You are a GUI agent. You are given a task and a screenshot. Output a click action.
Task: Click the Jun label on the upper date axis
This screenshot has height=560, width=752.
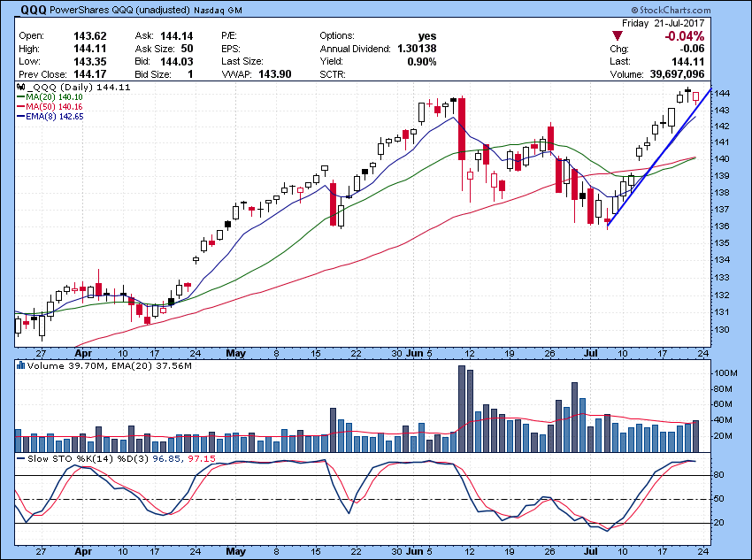click(x=414, y=353)
